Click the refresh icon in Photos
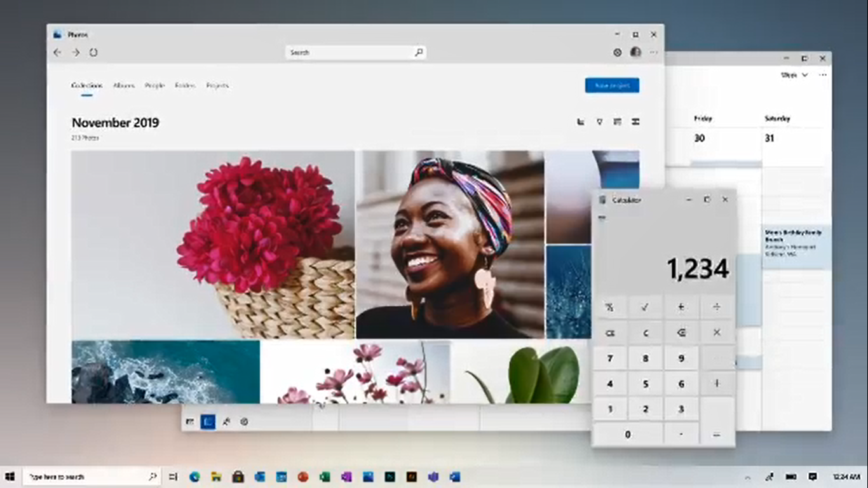This screenshot has width=868, height=488. (x=93, y=52)
